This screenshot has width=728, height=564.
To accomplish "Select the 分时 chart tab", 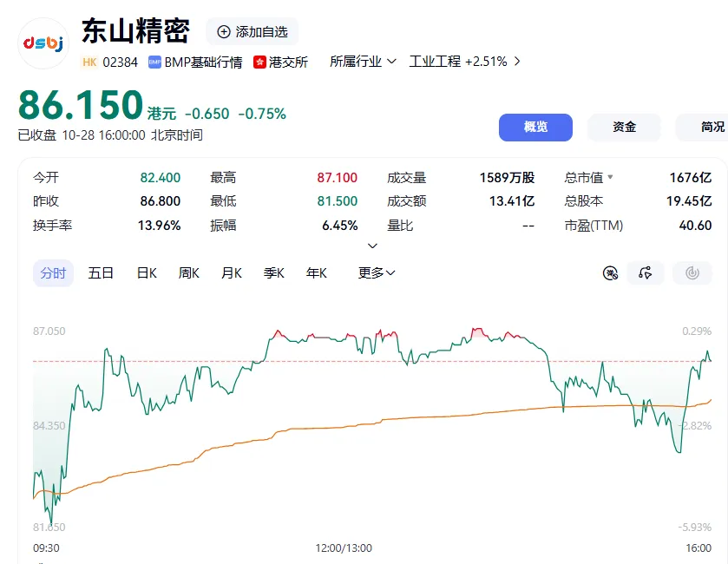I will (x=53, y=273).
